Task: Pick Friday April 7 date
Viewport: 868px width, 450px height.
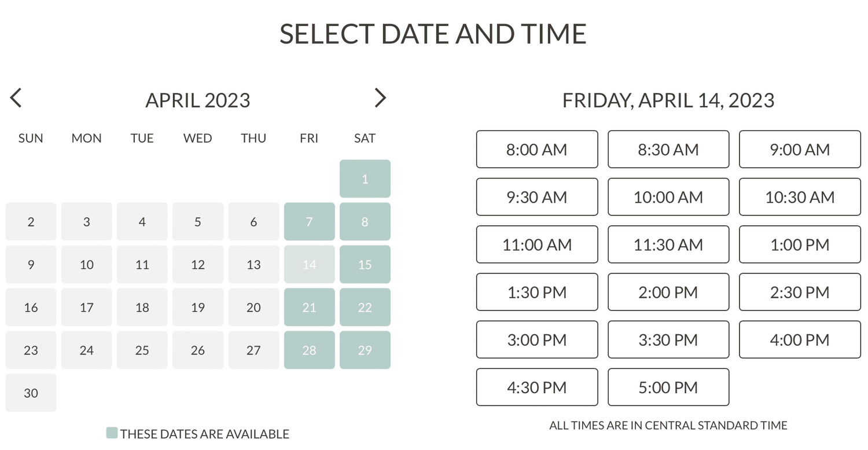Action: [x=309, y=222]
